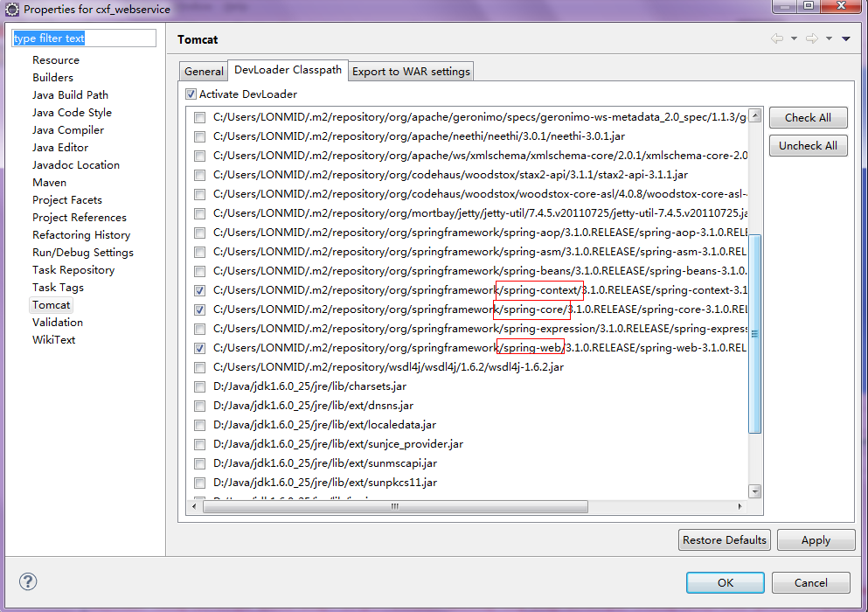Image resolution: width=868 pixels, height=612 pixels.
Task: Open the forward history dropdown arrow
Action: pyautogui.click(x=829, y=38)
